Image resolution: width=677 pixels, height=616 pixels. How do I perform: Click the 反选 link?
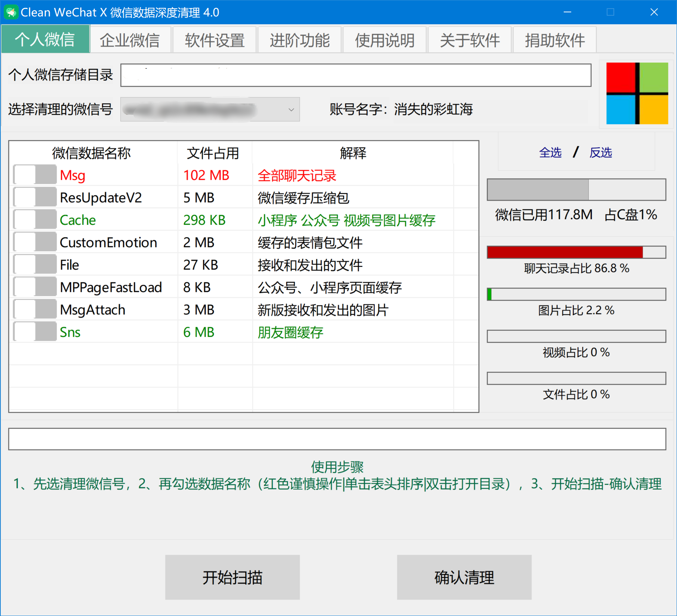coord(601,152)
